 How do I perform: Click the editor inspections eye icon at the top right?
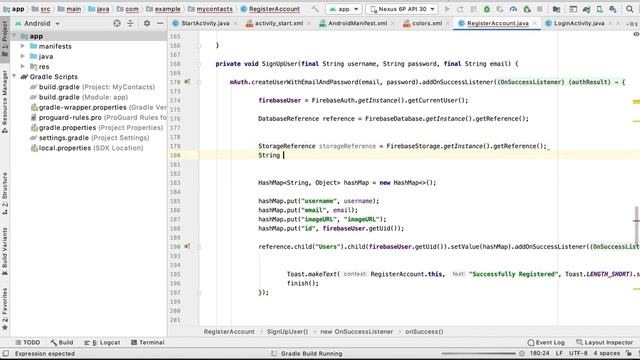(636, 34)
